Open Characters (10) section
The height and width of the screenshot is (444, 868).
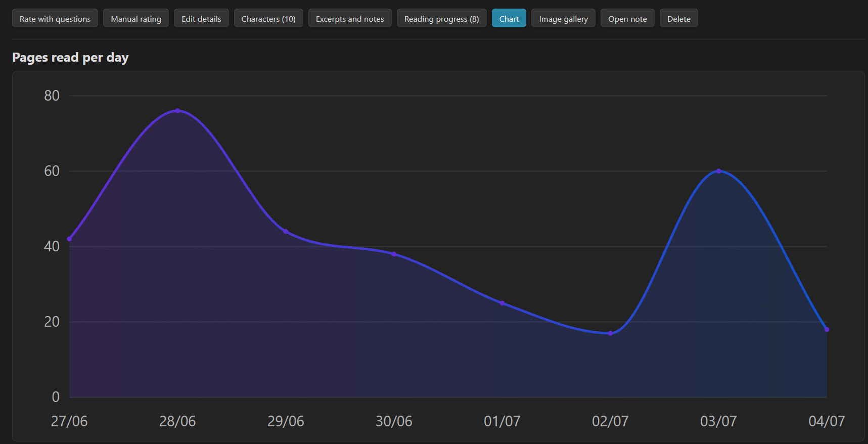coord(268,19)
